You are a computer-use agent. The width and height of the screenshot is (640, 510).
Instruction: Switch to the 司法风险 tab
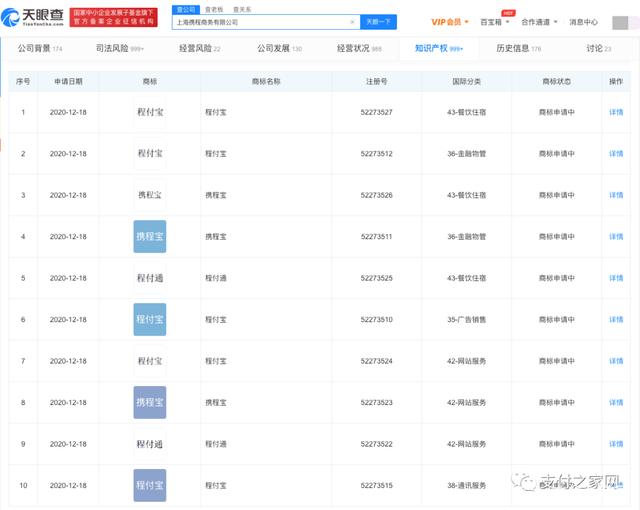(x=120, y=48)
